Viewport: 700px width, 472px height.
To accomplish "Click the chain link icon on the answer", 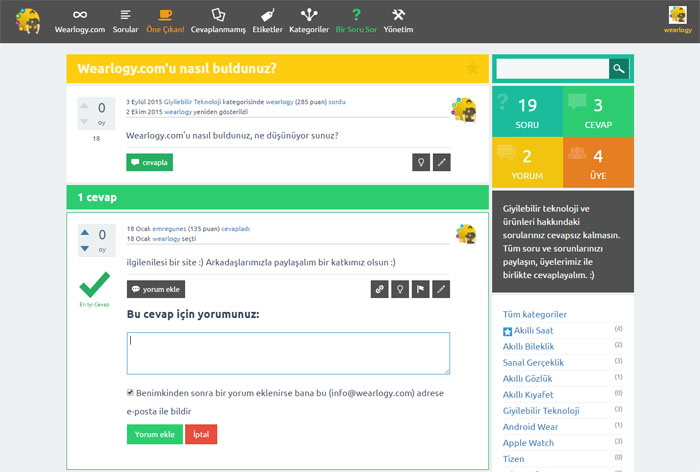I will tap(379, 289).
